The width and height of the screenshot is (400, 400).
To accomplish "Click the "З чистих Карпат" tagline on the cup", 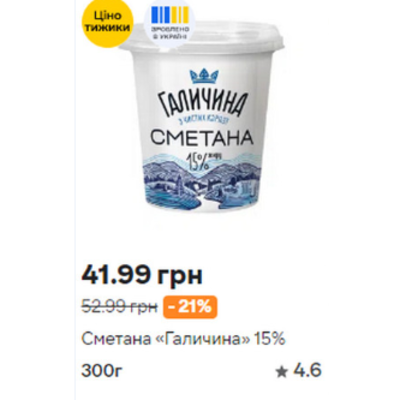I will coord(204,121).
